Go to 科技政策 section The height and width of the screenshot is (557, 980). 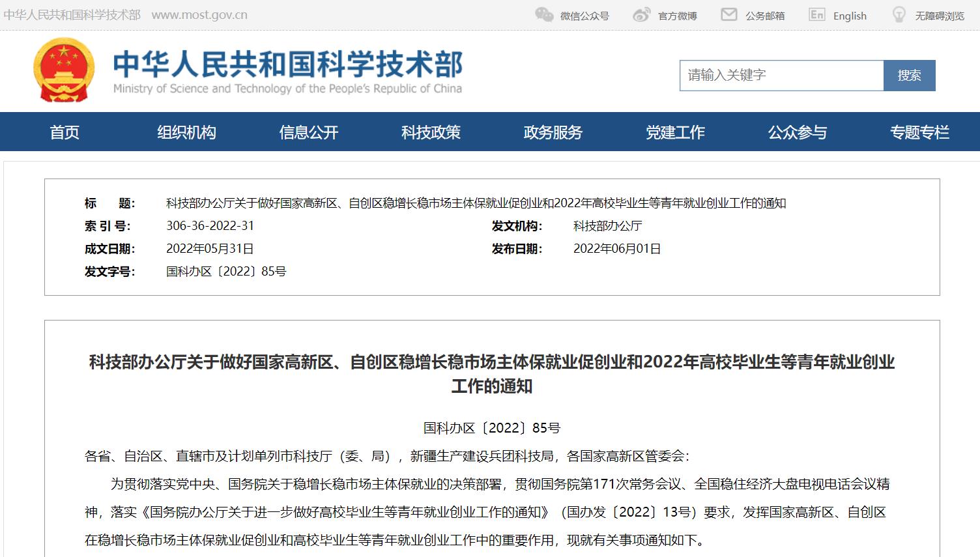click(x=431, y=132)
